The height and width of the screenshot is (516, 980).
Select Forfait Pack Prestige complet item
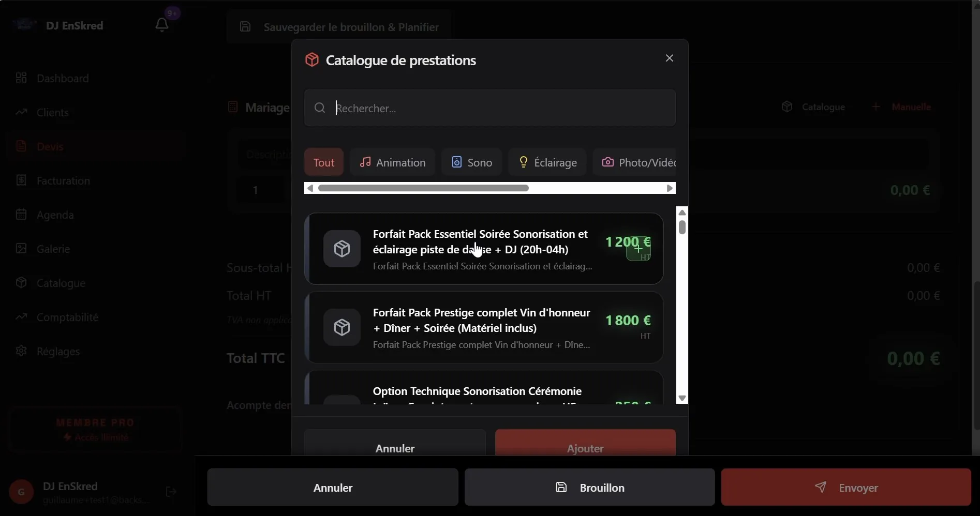pyautogui.click(x=484, y=327)
